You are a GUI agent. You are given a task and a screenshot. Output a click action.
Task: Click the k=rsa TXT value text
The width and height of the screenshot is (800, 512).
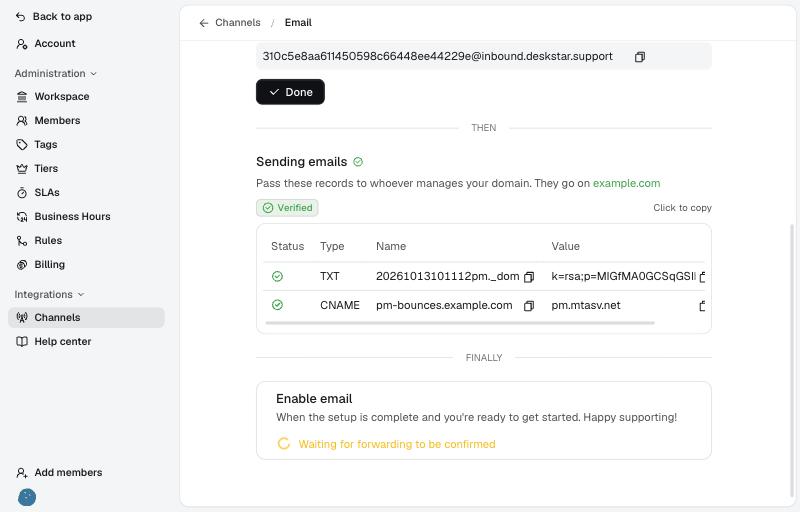(623, 276)
